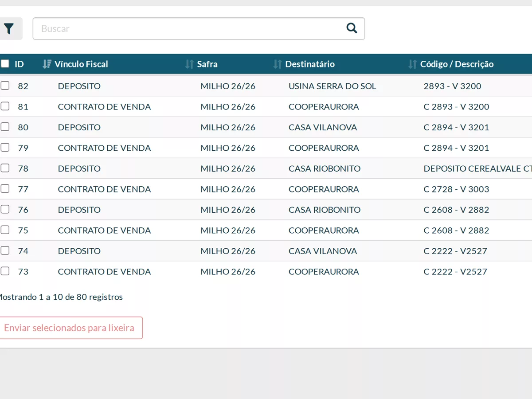Select CASA RIOBONITO in row 76
Viewport: 532px width, 399px height.
point(325,210)
